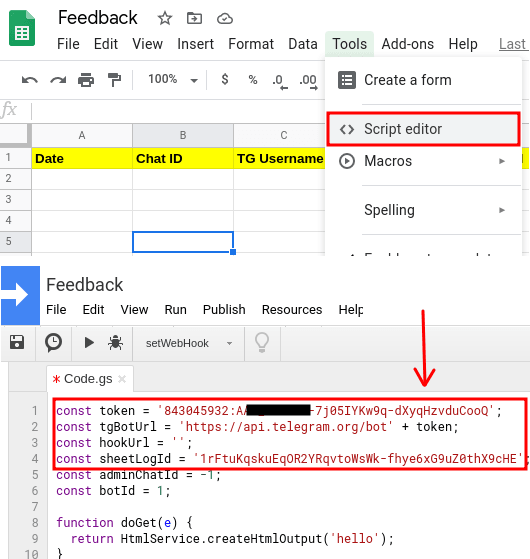This screenshot has height=559, width=530.
Task: Open current project's triggers clock icon
Action: (53, 343)
